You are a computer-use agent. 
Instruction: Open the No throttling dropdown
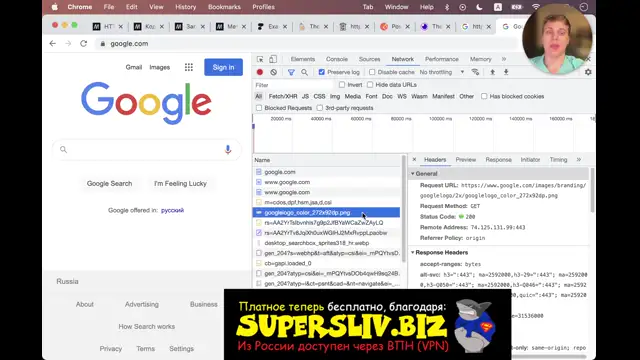point(442,72)
